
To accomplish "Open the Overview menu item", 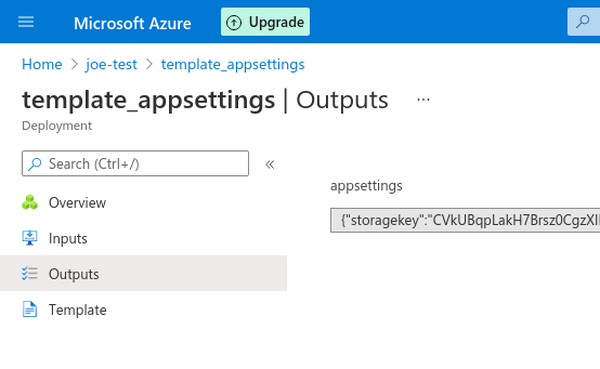I will click(x=143, y=202).
